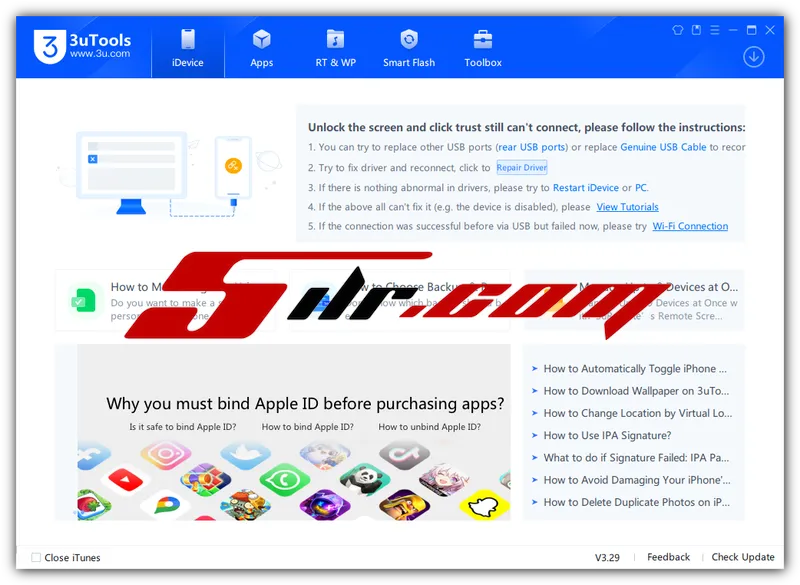Screen dimensions: 800x585
Task: Go to the Smart Flash section
Action: pyautogui.click(x=409, y=48)
